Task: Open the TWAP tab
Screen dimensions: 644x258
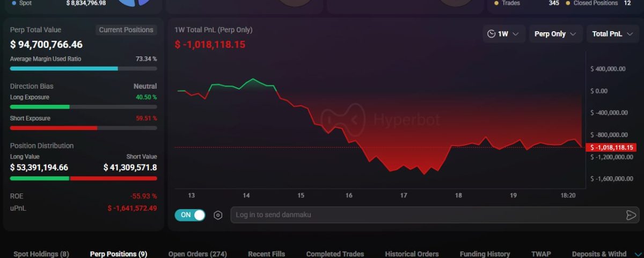Action: point(541,254)
